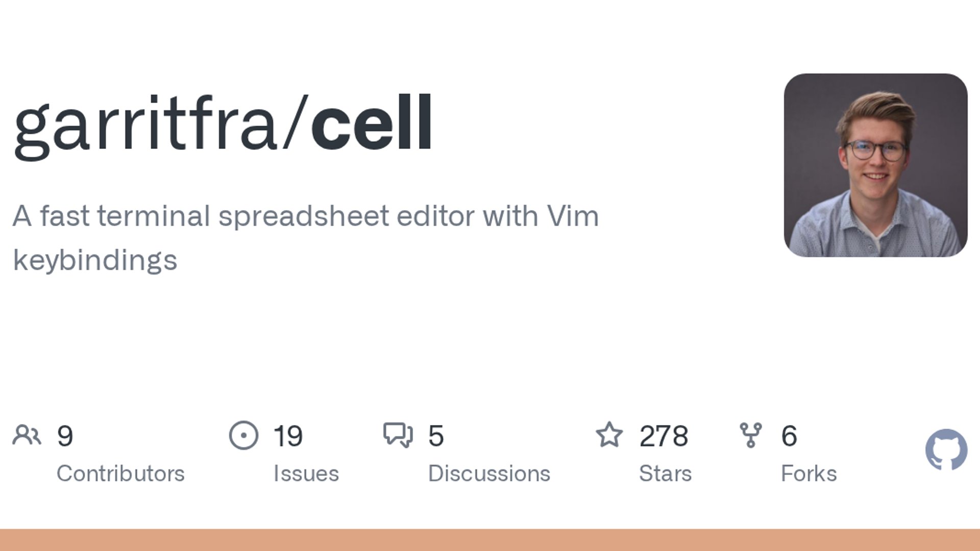The image size is (980, 551).
Task: Select the 19 issues count
Action: 288,436
